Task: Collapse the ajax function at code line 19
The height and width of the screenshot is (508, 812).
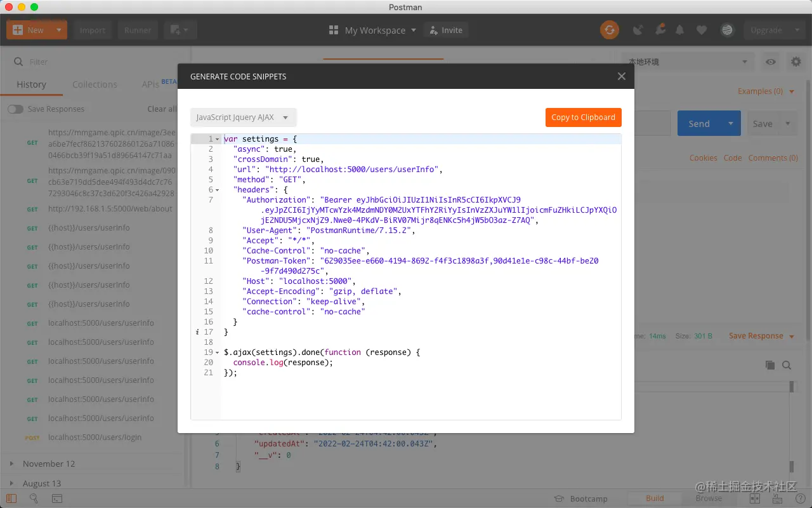Action: 218,352
